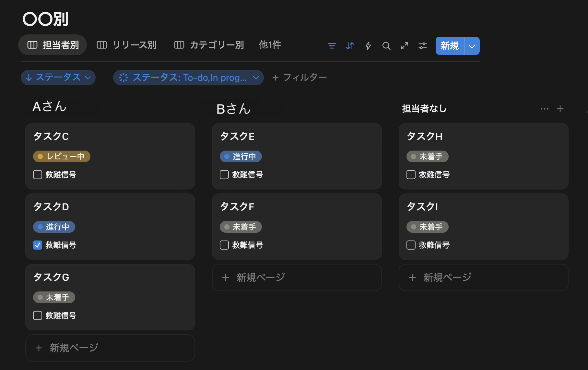Switch to the リリース別 tab

(x=135, y=45)
